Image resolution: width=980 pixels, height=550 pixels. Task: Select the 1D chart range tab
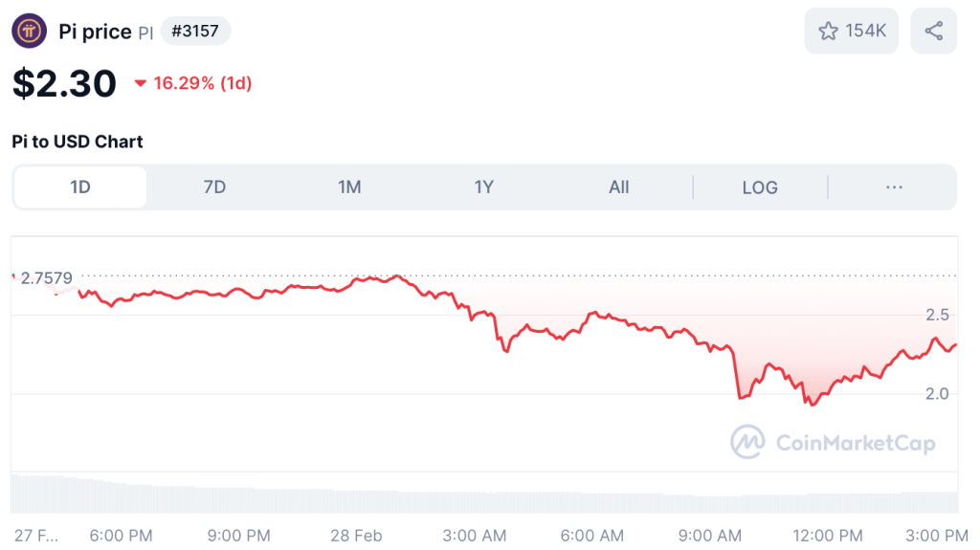coord(80,187)
